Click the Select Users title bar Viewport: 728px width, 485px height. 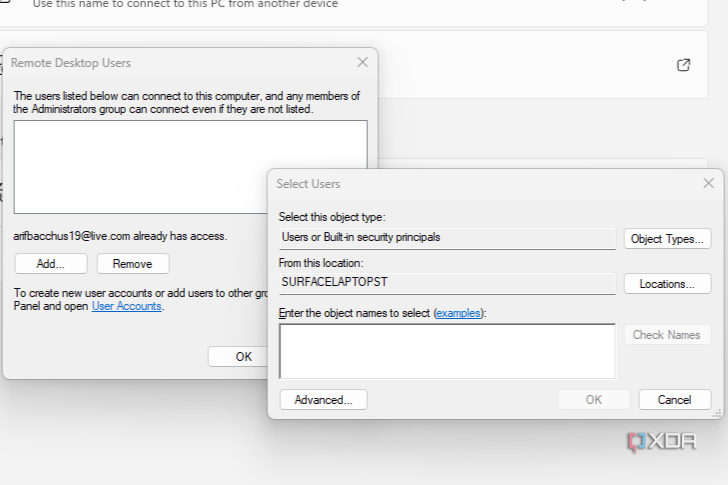(480, 184)
